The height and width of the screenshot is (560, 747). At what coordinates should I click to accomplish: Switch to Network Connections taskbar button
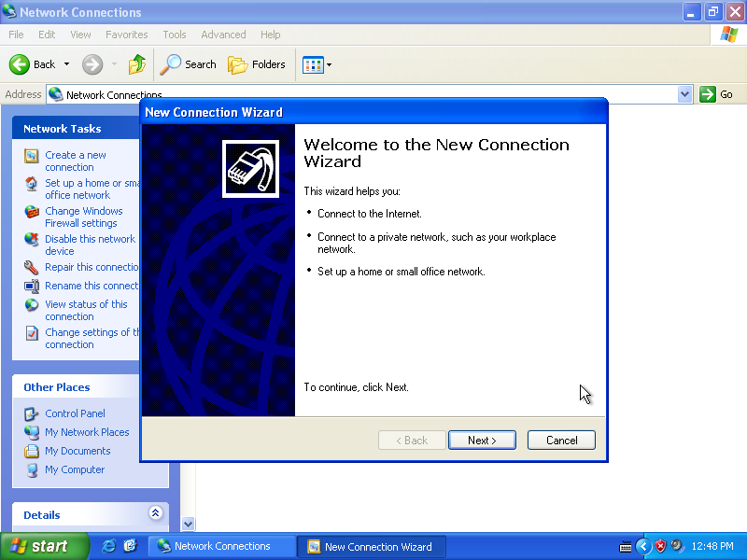point(221,546)
